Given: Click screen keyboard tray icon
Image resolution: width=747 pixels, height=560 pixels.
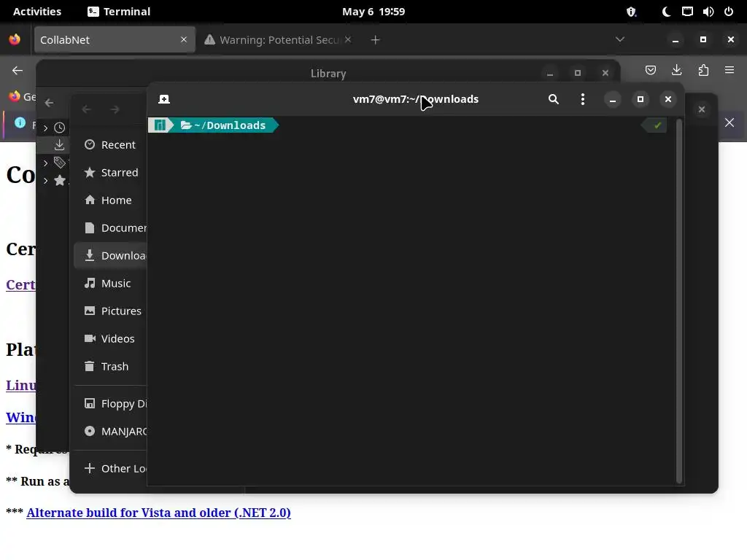Looking at the screenshot, I should (687, 12).
